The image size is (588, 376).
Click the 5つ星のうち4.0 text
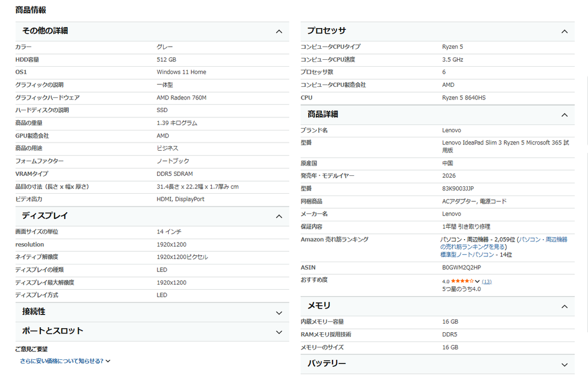tap(461, 289)
